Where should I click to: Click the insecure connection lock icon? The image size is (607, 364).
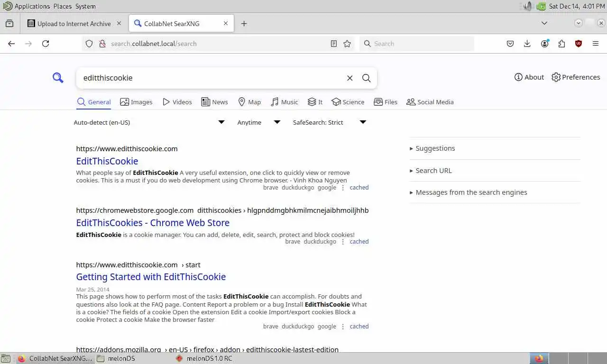pos(102,44)
